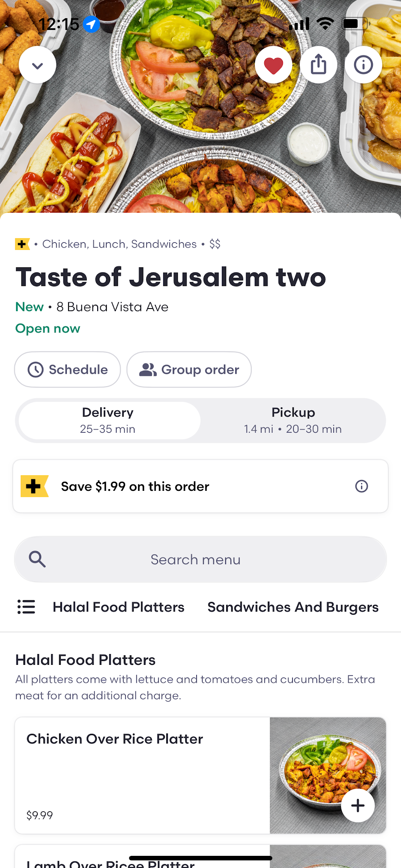The width and height of the screenshot is (401, 868).
Task: Jump to Sandwiches And Burgers tab
Action: click(x=293, y=607)
